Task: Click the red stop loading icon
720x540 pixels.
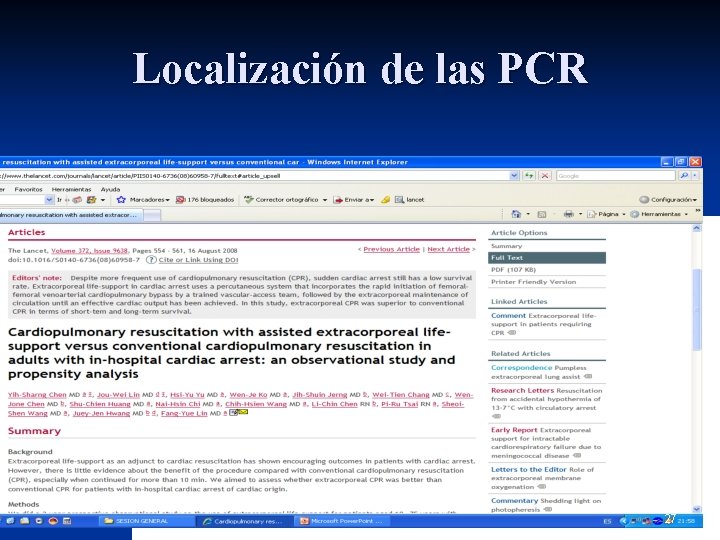Action: 545,175
